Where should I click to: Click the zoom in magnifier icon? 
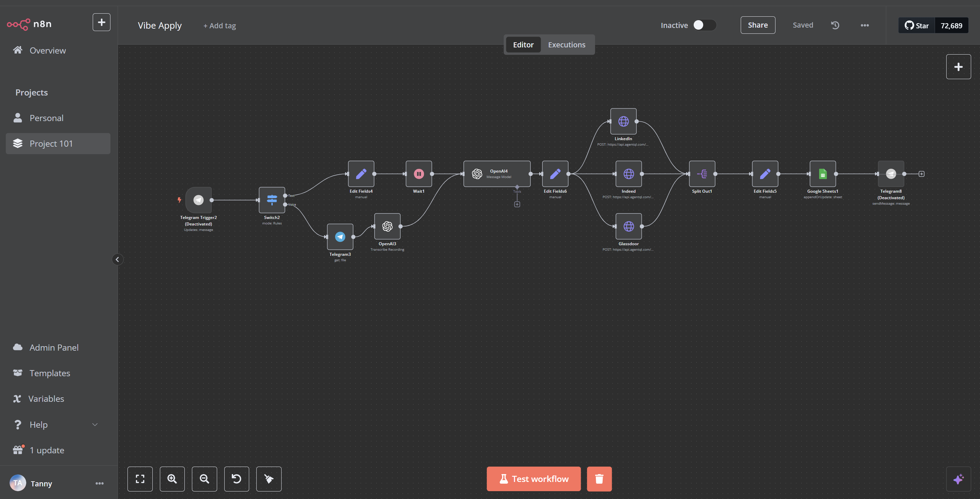172,479
